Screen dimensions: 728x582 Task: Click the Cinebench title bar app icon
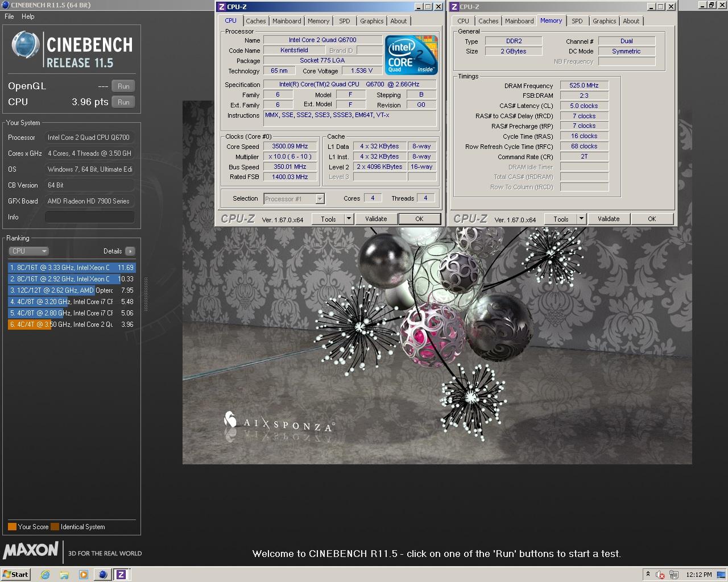[x=5, y=5]
